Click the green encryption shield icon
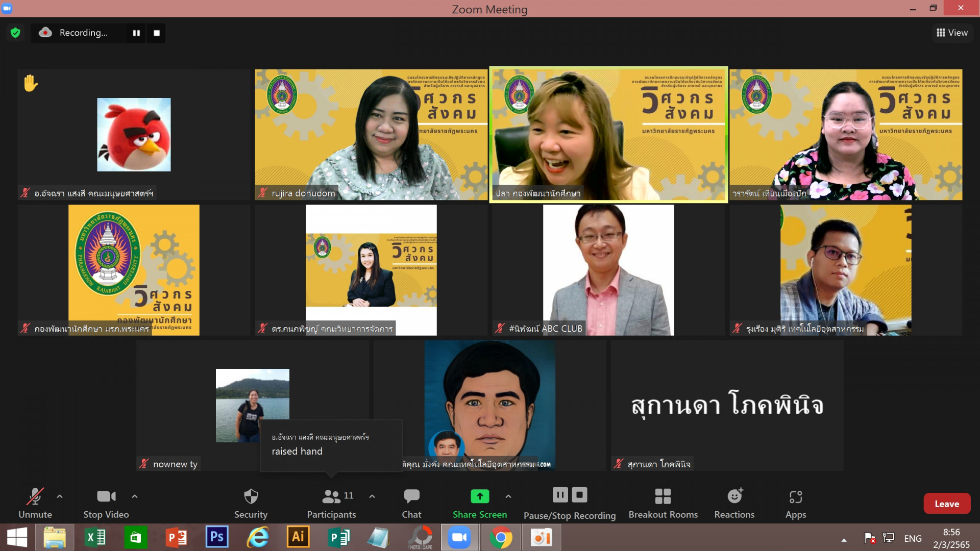Viewport: 980px width, 551px height. point(15,33)
